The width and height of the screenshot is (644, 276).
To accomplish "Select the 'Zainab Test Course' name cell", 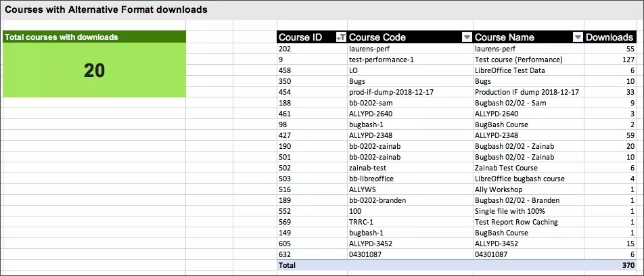I will (506, 168).
